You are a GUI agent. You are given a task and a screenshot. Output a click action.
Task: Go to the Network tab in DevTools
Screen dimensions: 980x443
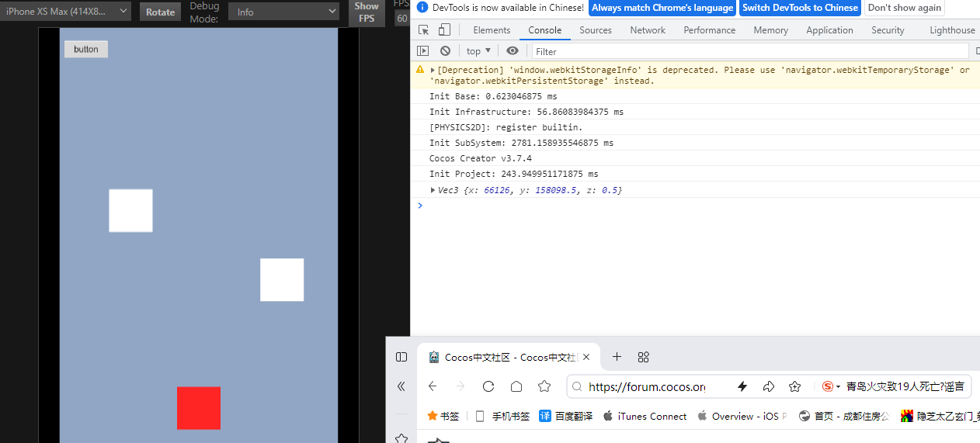648,30
